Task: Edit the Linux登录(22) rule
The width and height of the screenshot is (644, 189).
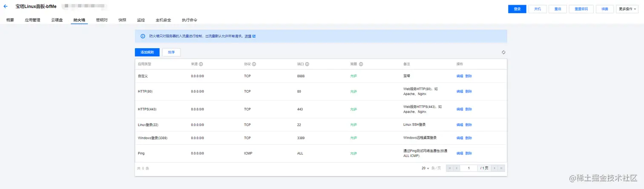Action: 460,125
